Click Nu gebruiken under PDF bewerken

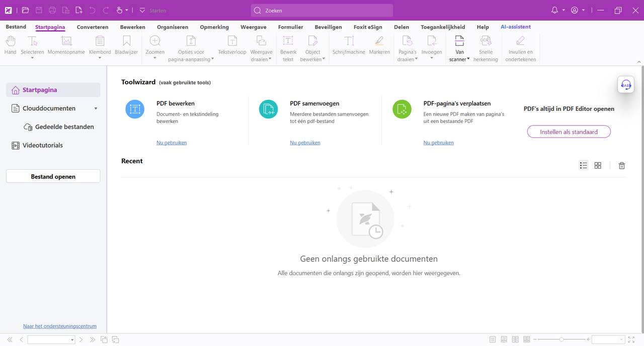172,143
